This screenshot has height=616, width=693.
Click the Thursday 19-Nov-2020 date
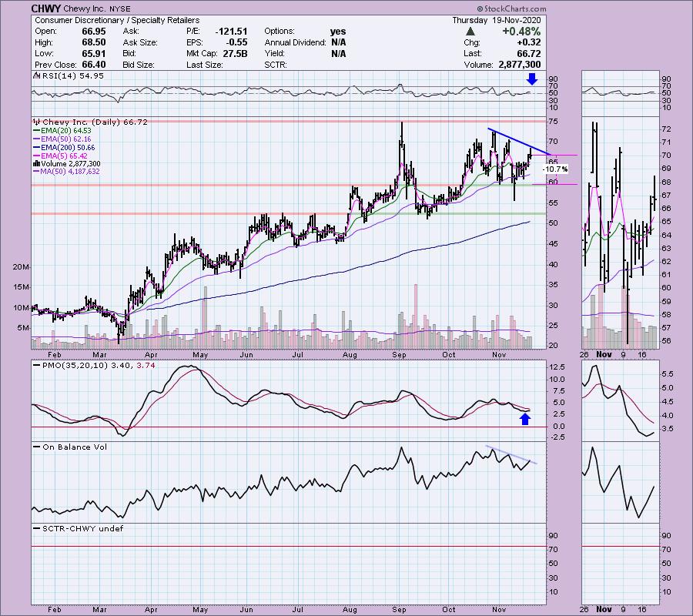pyautogui.click(x=497, y=20)
